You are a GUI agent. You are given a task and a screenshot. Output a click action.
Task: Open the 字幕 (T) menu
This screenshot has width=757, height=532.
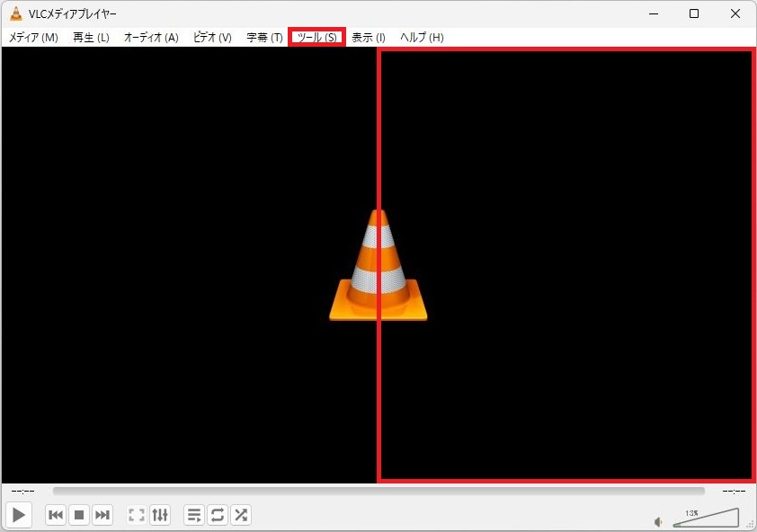(x=264, y=37)
